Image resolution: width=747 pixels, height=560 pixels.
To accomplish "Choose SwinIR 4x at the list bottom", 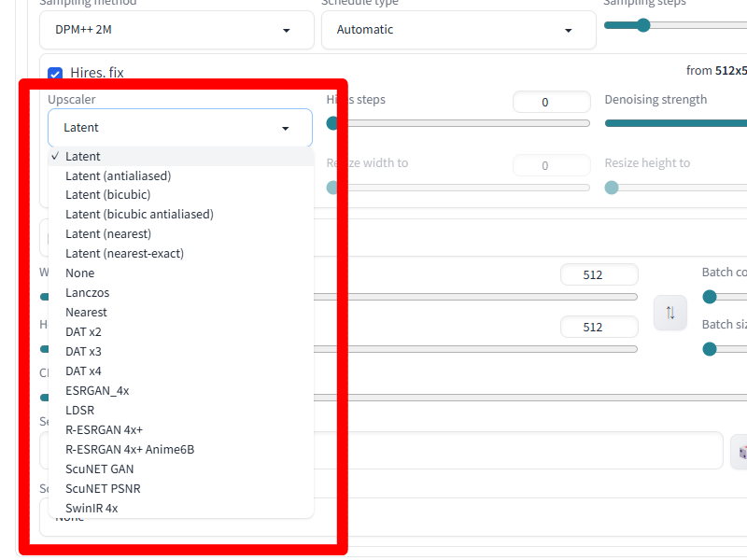I will (92, 508).
